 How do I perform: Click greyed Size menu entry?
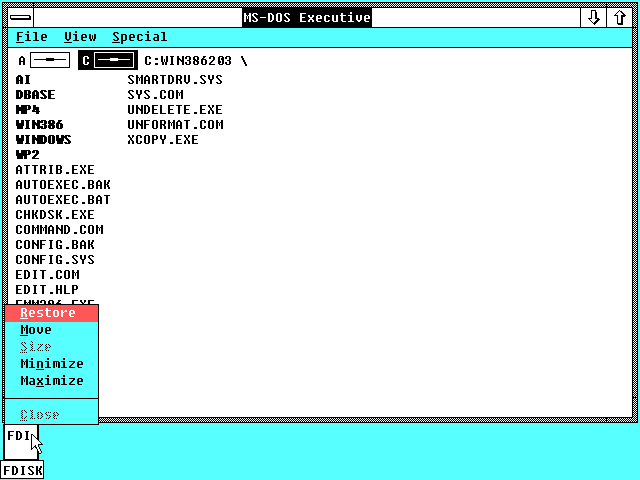[x=51, y=347]
